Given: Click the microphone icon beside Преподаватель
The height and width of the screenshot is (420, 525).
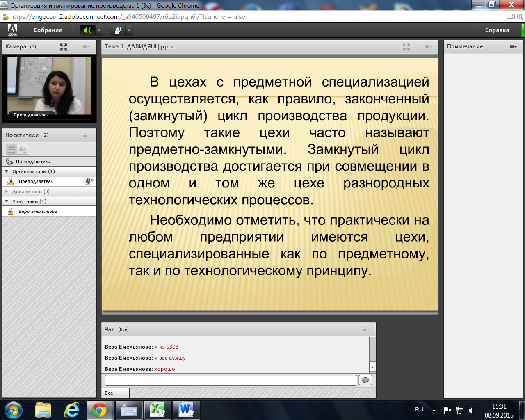Looking at the screenshot, I should (x=89, y=181).
